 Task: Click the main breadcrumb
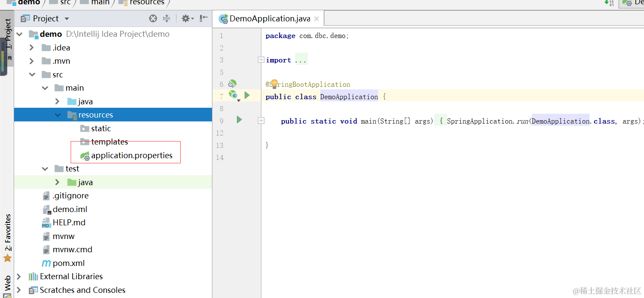coord(95,3)
